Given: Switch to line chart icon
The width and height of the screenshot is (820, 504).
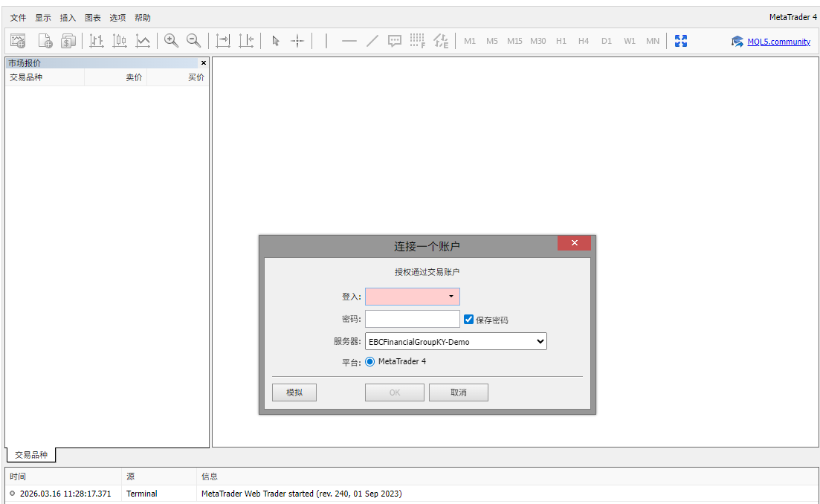Looking at the screenshot, I should coord(143,41).
